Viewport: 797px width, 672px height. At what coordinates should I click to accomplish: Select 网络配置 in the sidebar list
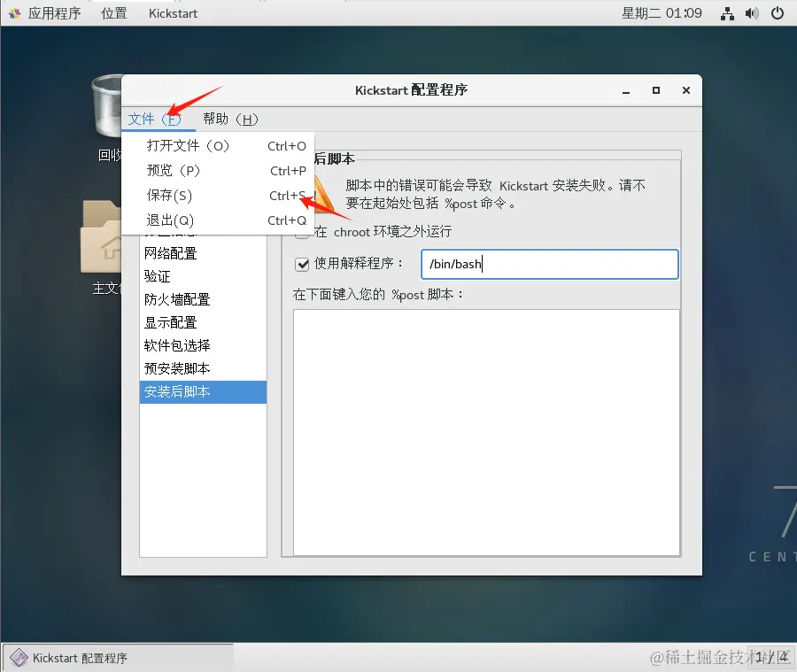[203, 253]
